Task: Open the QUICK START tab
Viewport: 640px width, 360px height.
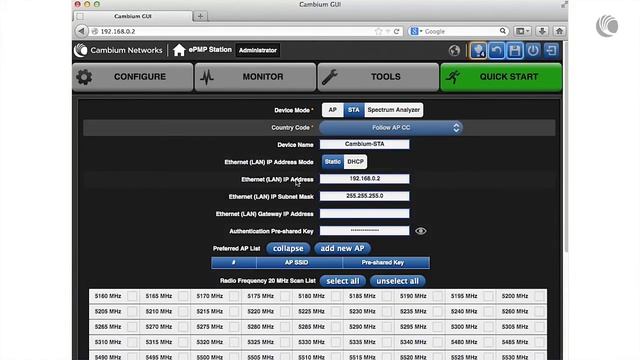Action: (x=501, y=77)
